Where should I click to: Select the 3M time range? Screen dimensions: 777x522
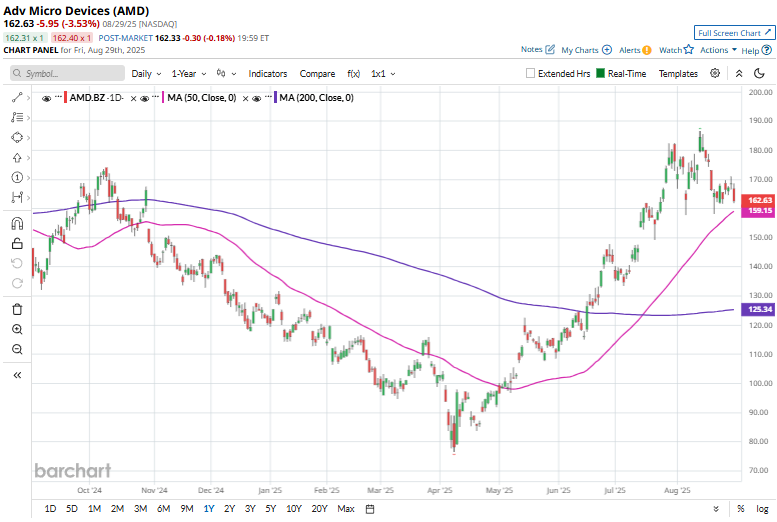[x=140, y=509]
